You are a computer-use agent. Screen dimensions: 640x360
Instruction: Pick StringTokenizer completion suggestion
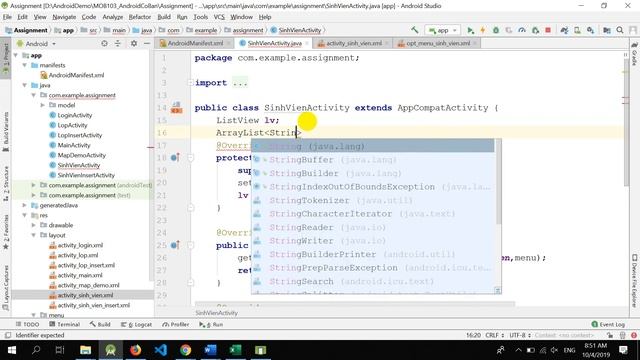[373, 200]
